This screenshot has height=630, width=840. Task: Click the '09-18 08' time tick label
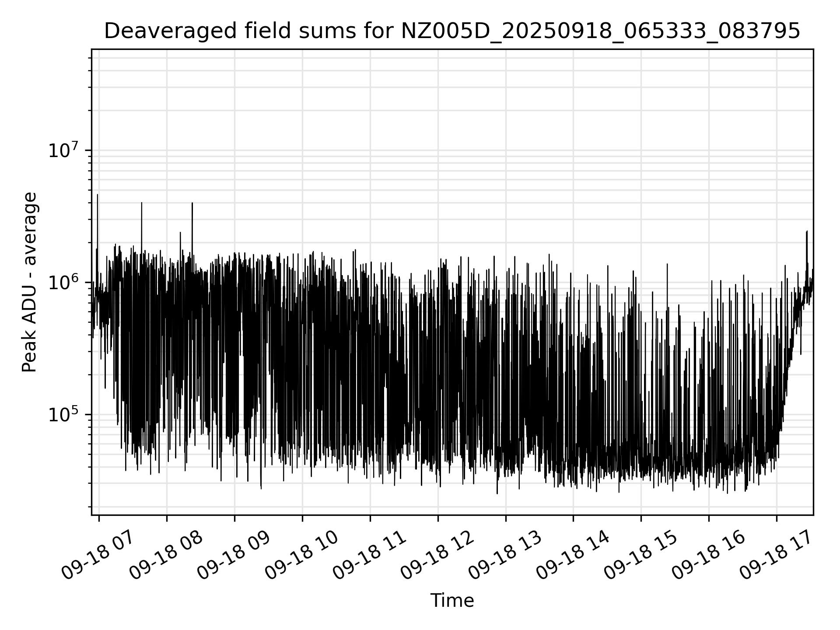click(166, 556)
